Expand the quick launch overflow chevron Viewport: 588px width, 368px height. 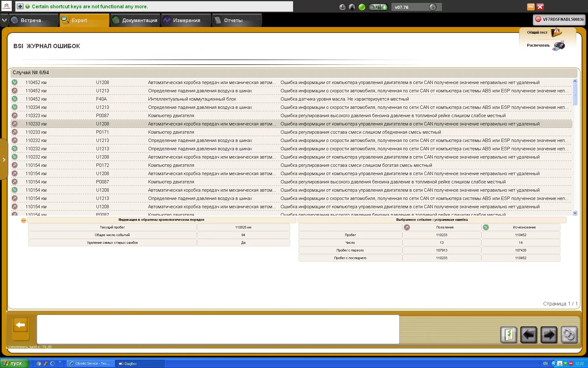pyautogui.click(x=60, y=362)
